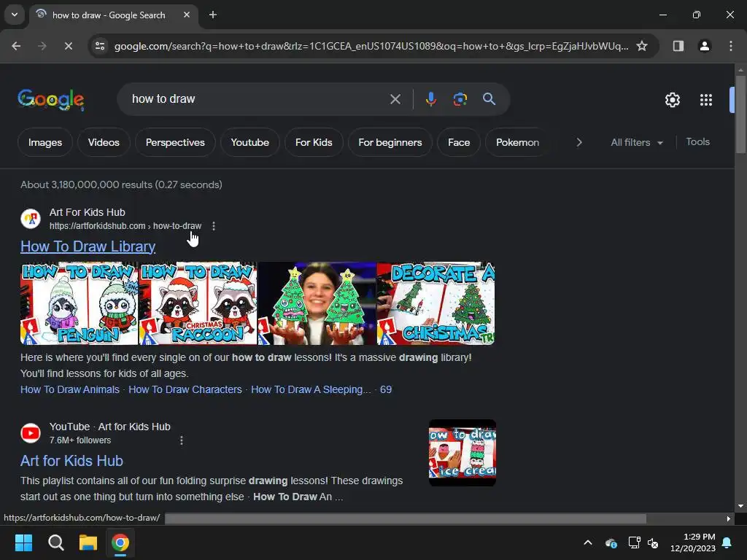Click the address bar URL
This screenshot has height=560, width=747.
tap(371, 46)
